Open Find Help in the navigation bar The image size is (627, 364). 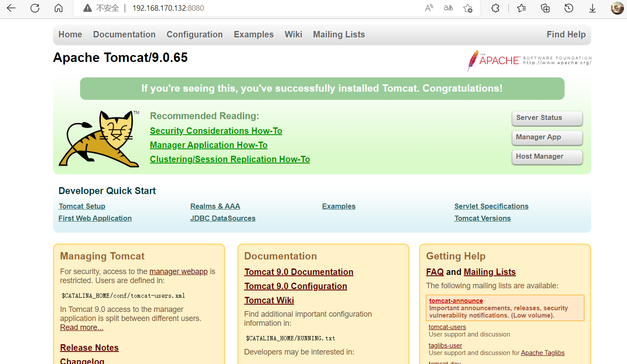[x=566, y=34]
